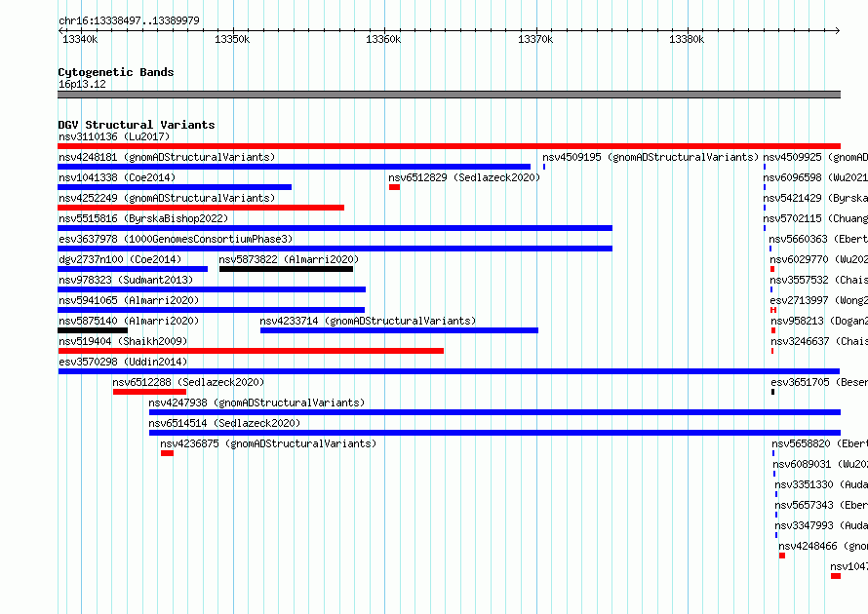Image resolution: width=868 pixels, height=614 pixels.
Task: Click the red bar of nsv4252249
Action: point(201,208)
